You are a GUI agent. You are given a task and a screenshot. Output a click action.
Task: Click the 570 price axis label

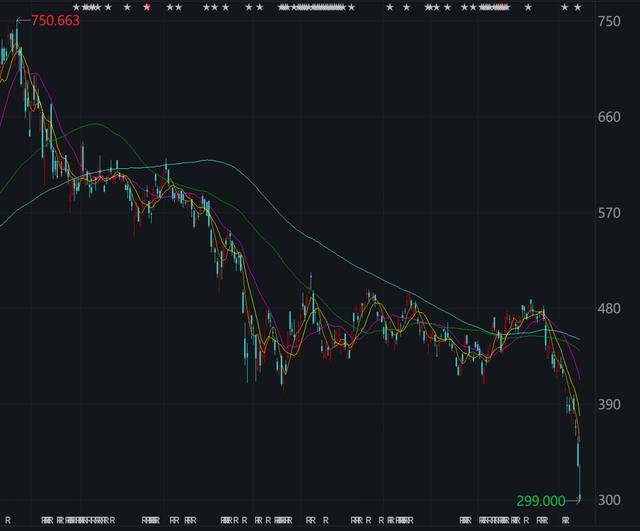point(610,213)
